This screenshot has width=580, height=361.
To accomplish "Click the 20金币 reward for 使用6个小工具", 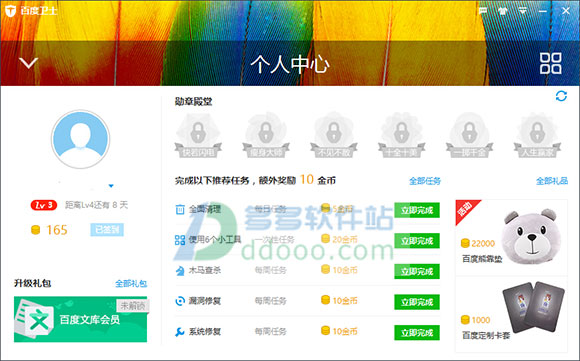I will (x=339, y=239).
